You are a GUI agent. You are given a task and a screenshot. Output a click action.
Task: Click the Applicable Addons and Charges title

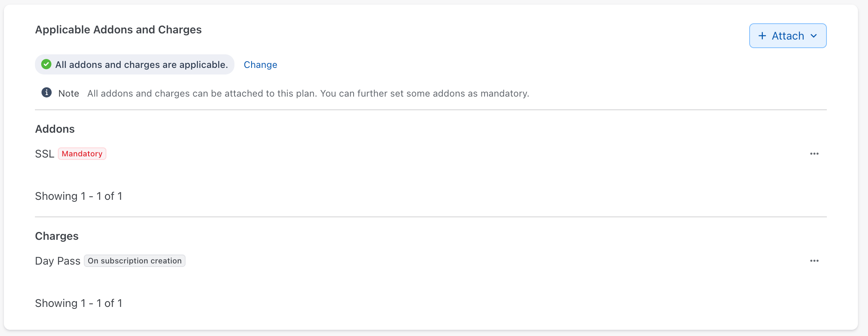[118, 29]
